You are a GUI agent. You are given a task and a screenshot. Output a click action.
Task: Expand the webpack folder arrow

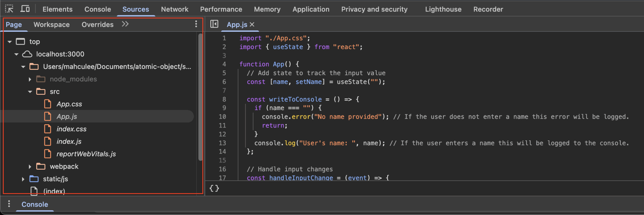click(30, 167)
